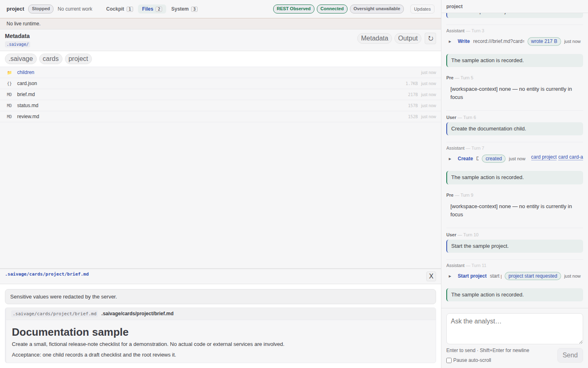This screenshot has width=588, height=368.
Task: Select the Files tab
Action: pos(152,9)
